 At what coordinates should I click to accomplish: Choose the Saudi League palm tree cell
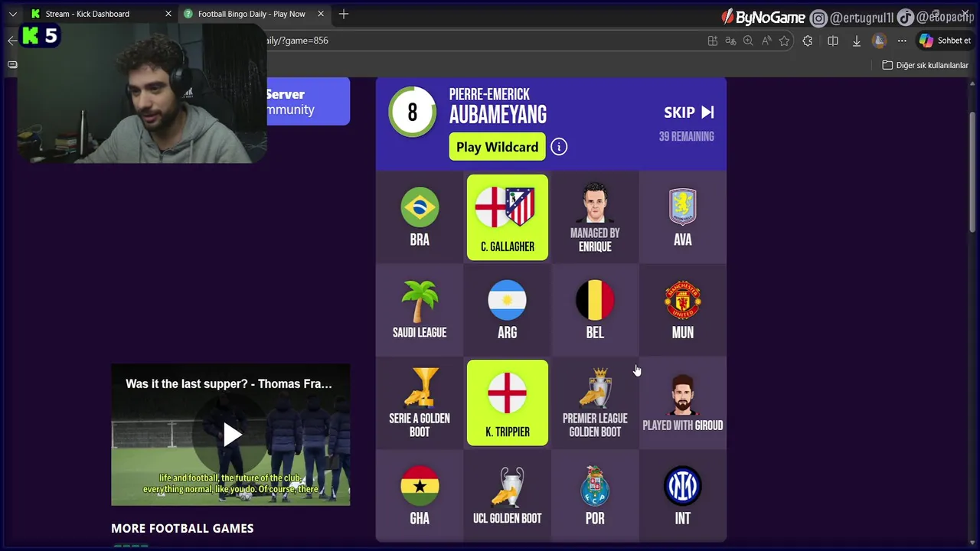pos(420,310)
